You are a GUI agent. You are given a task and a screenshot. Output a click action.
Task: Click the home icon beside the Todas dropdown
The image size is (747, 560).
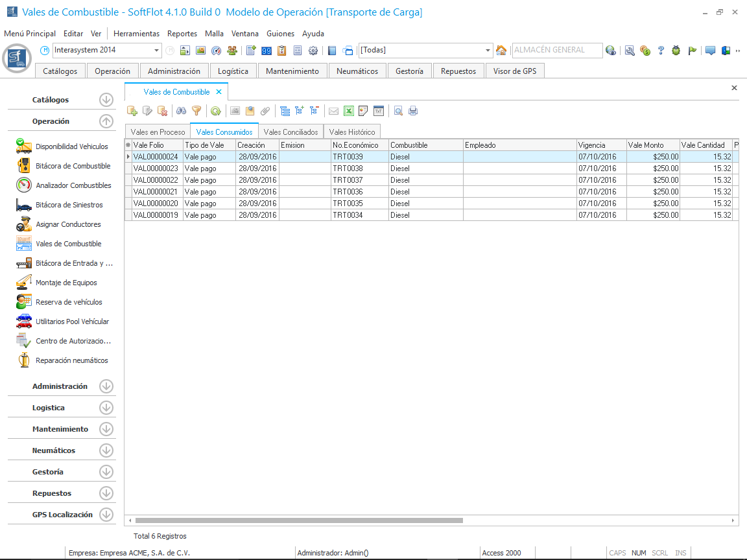pos(501,51)
